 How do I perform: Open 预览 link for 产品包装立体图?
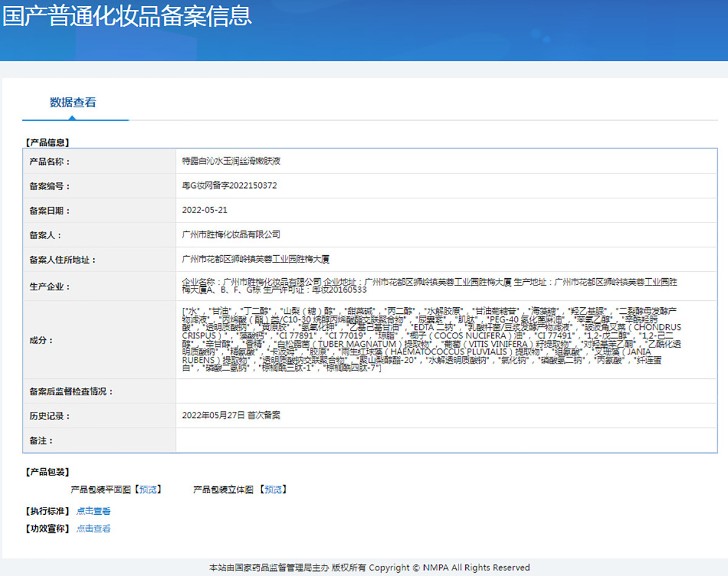point(273,489)
